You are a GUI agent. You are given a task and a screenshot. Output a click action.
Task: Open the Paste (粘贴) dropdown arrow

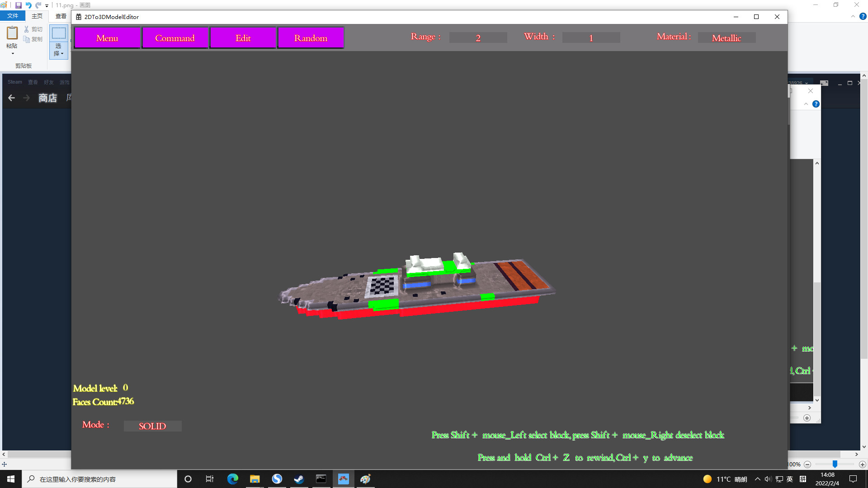point(12,53)
